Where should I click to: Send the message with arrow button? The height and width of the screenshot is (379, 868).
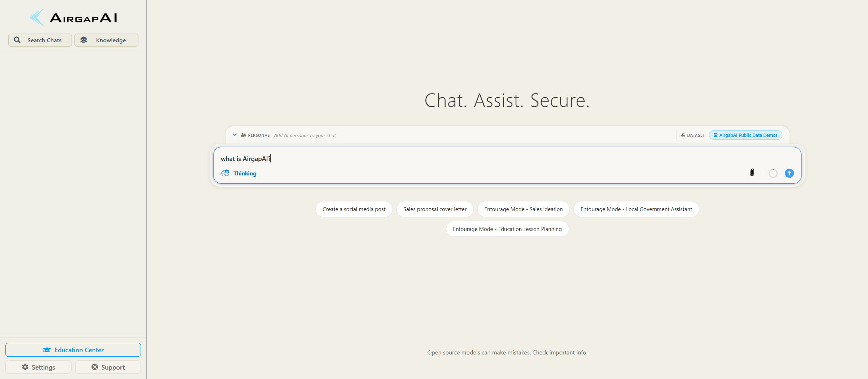[x=789, y=173]
